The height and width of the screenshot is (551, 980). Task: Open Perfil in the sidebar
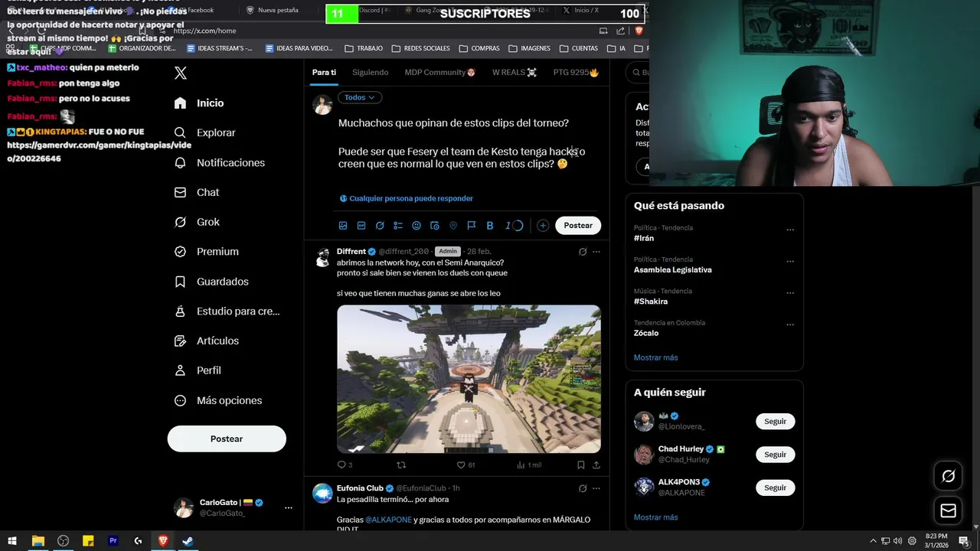tap(198, 370)
